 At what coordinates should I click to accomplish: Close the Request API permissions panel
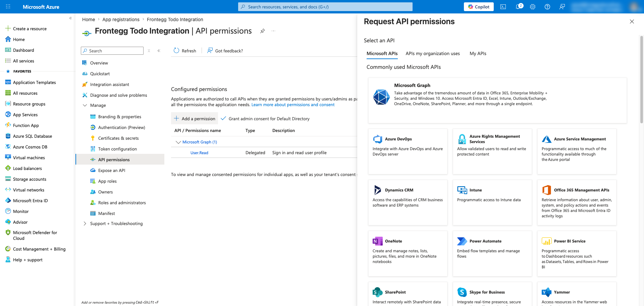click(x=632, y=21)
